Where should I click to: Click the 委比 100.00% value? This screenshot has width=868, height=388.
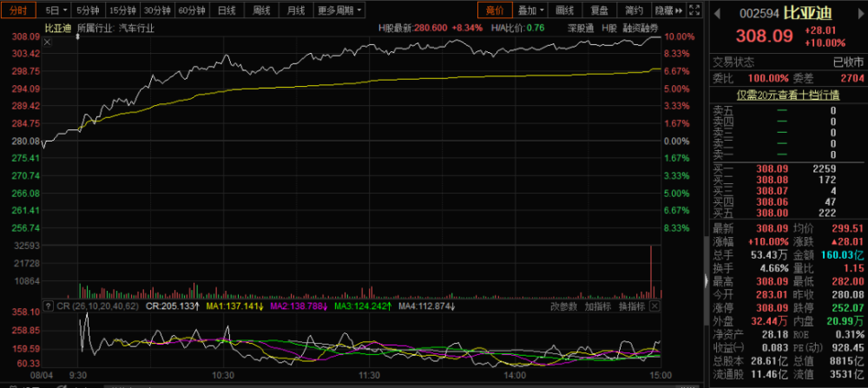click(769, 79)
